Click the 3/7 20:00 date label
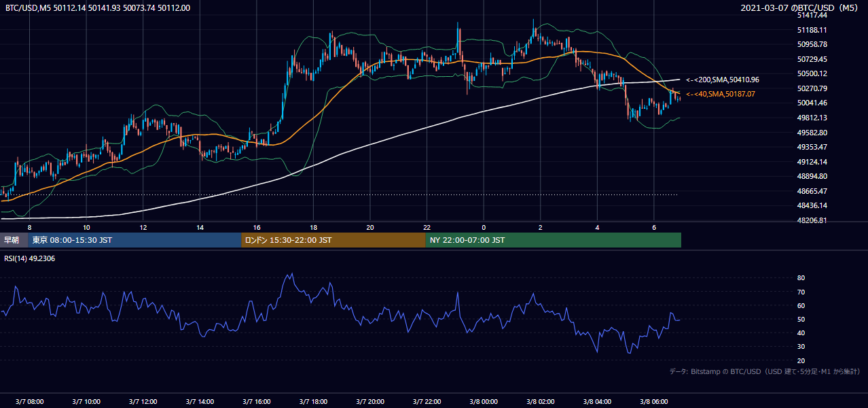The image size is (868, 408). (x=370, y=401)
